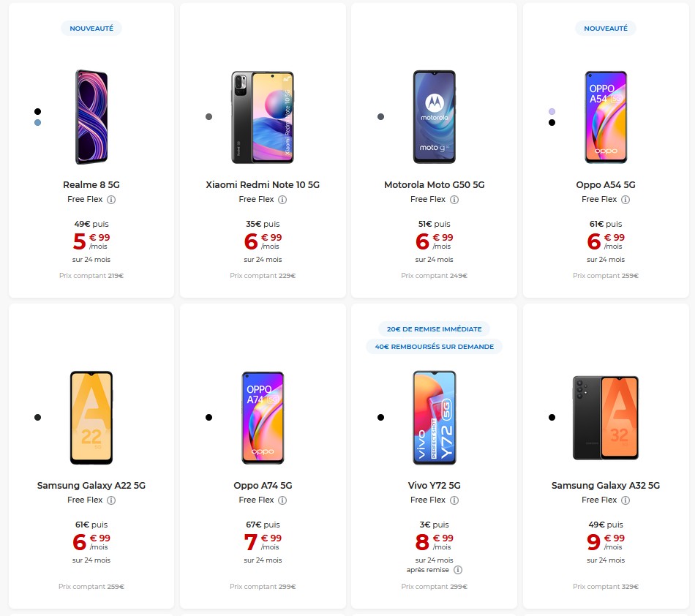
Task: Open Free Flex info icon for Samsung Galaxy A32
Action: pyautogui.click(x=625, y=500)
